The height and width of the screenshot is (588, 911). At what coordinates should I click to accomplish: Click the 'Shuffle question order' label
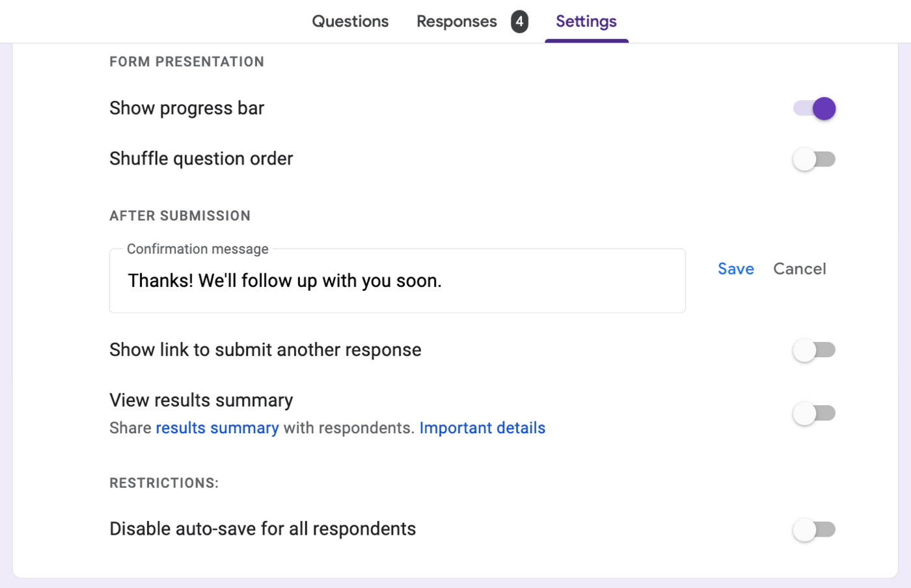(201, 159)
